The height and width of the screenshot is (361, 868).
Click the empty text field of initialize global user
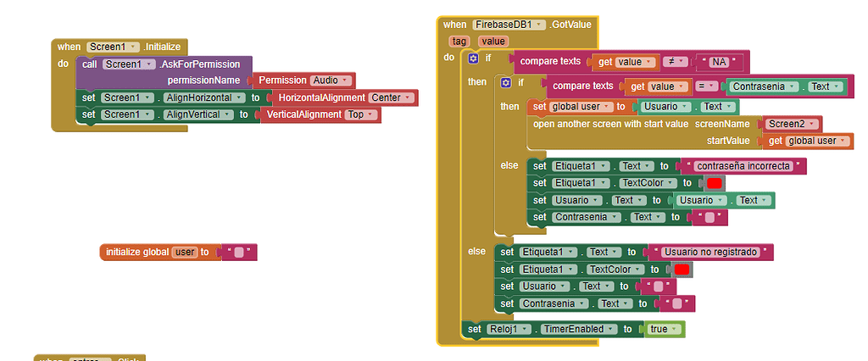coord(239,253)
